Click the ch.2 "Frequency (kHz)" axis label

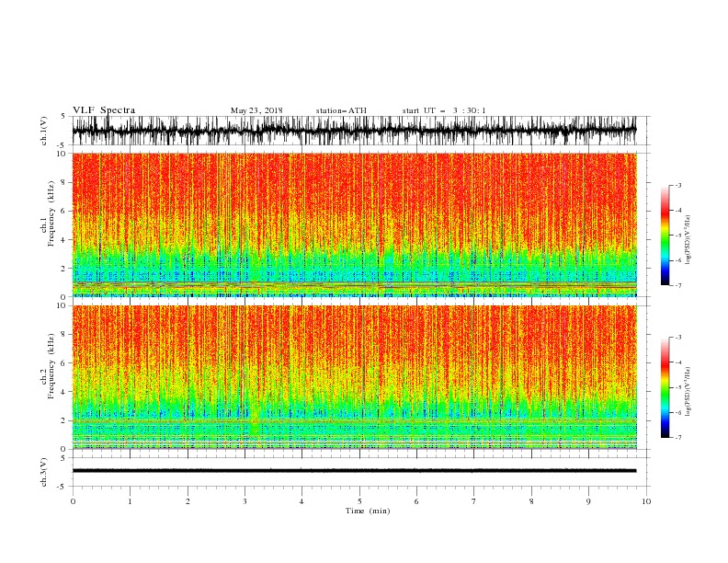51,366
